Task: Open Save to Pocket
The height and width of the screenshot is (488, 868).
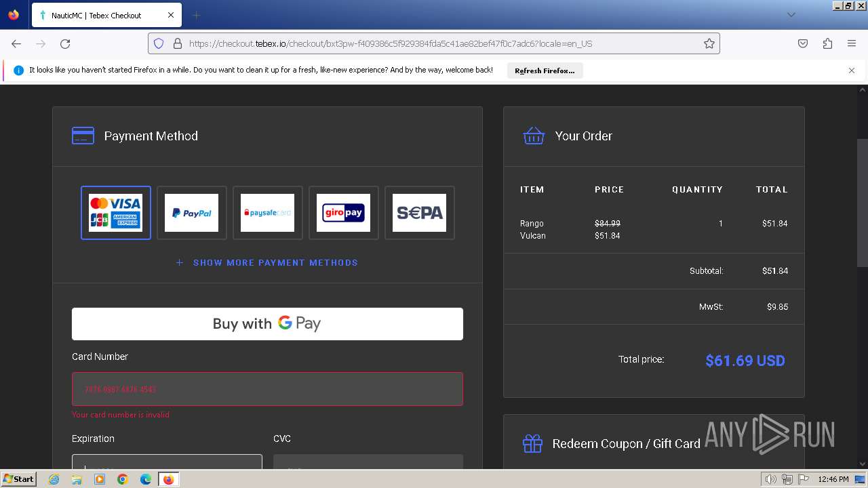Action: (803, 43)
